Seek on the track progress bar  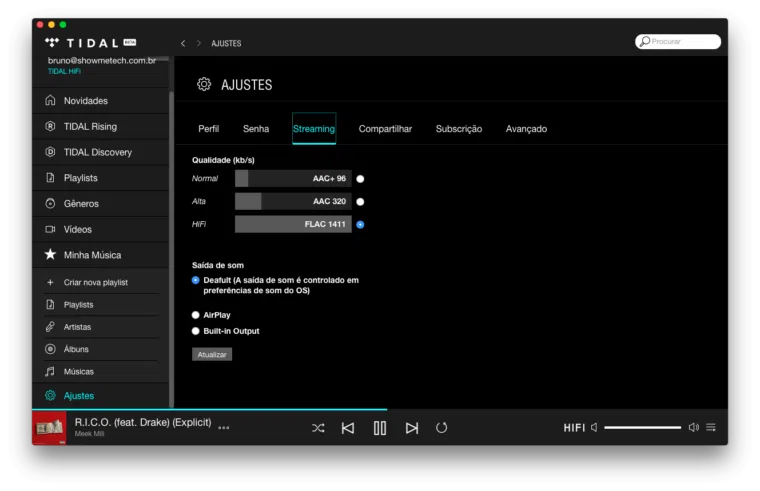pos(380,410)
